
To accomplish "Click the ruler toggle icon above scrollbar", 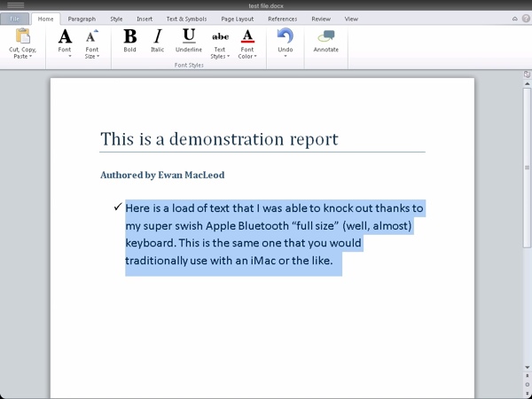I will point(527,75).
